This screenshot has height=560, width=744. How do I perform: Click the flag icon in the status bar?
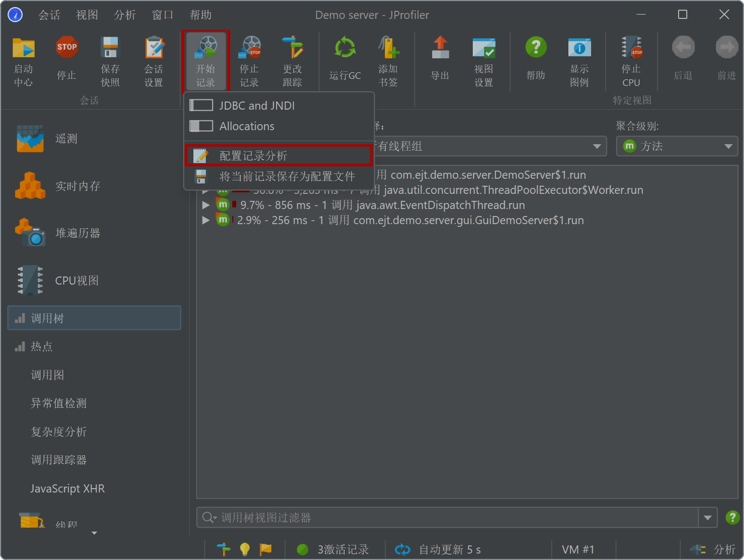point(266,549)
